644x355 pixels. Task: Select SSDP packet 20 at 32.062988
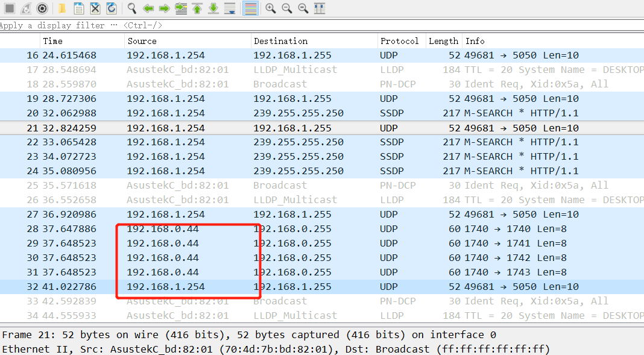pyautogui.click(x=322, y=113)
